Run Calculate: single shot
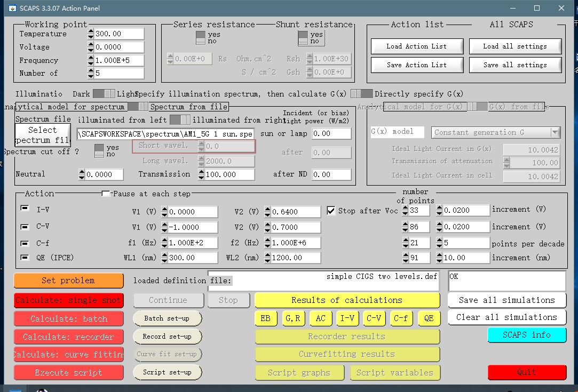Screen dimensions: 578x392 68,300
